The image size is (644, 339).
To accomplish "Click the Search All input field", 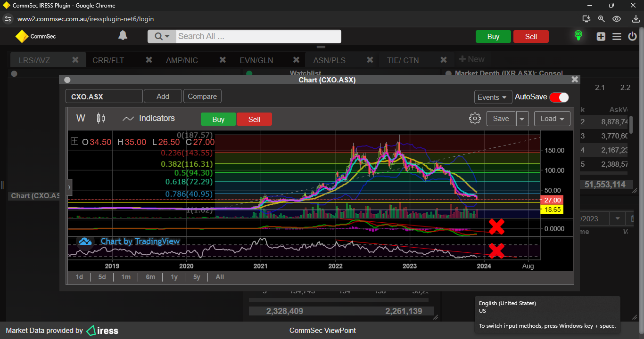I will coord(258,36).
